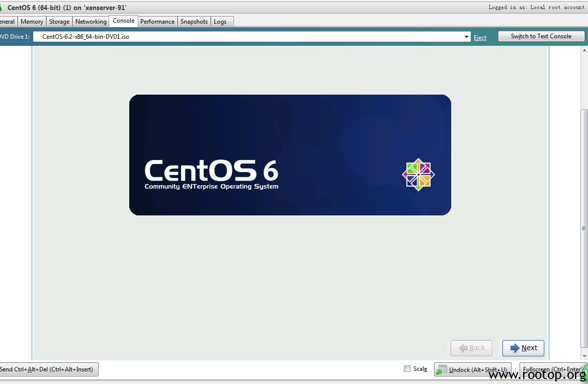The height and width of the screenshot is (384, 588).
Task: Click the VM title 'CentOS 6 (64-bit) (1)'
Action: (39, 8)
